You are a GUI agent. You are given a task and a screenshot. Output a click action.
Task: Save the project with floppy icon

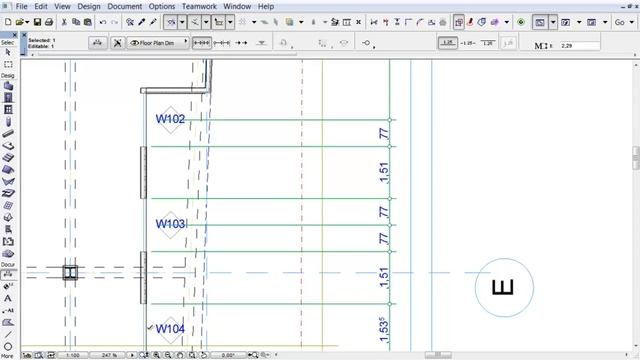pos(37,22)
